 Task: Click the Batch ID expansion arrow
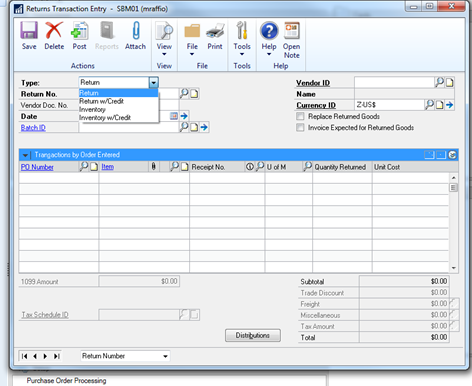pyautogui.click(x=204, y=127)
